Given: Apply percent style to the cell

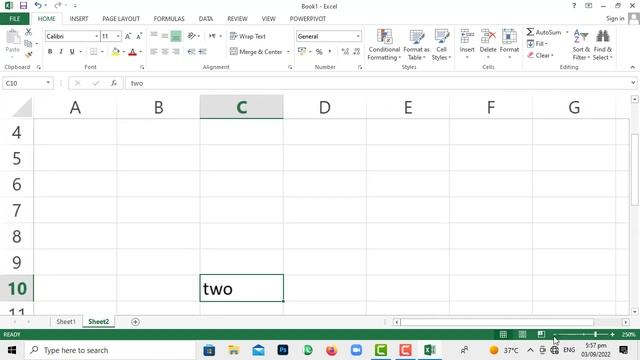Looking at the screenshot, I should coord(319,52).
